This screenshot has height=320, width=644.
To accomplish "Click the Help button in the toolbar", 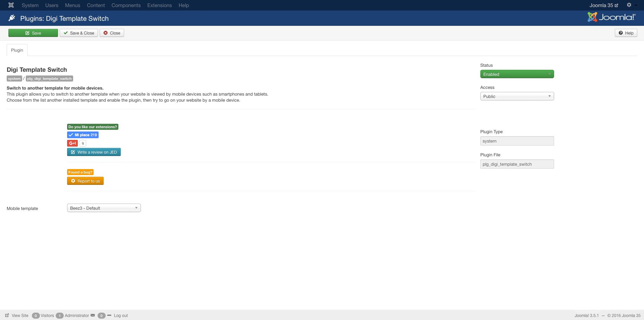I will pyautogui.click(x=626, y=33).
